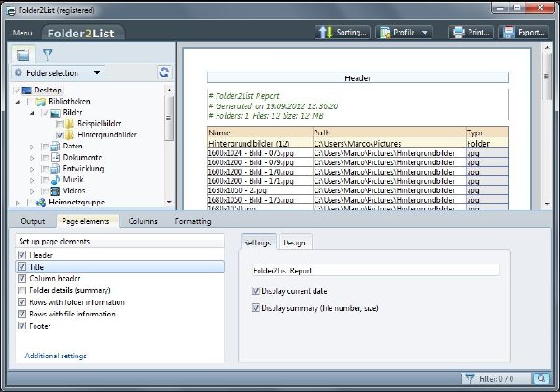Screen dimensions: 560x392
Task: Click the Daten library icon
Action: point(55,146)
